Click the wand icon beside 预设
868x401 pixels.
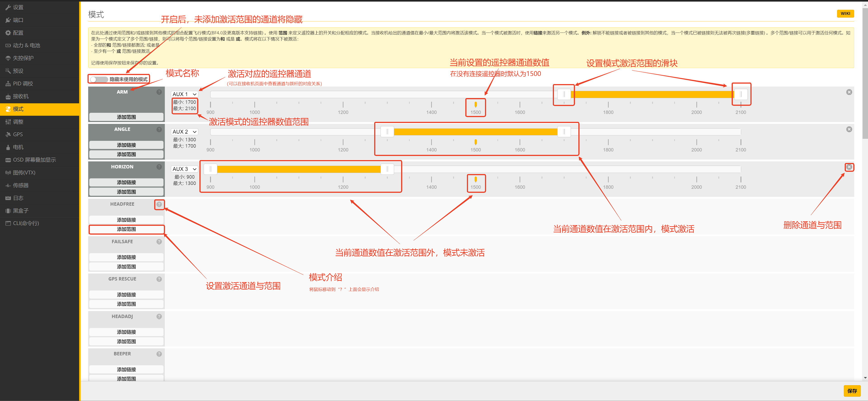8,71
